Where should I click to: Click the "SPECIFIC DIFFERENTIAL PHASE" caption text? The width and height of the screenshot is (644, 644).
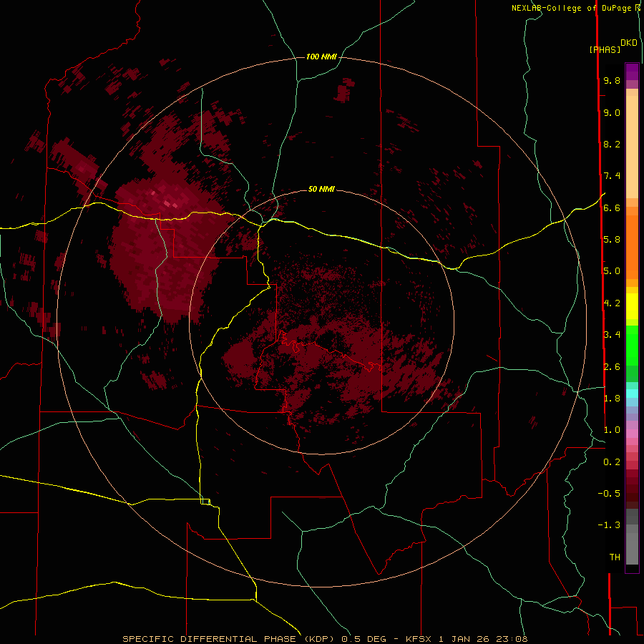(x=209, y=639)
